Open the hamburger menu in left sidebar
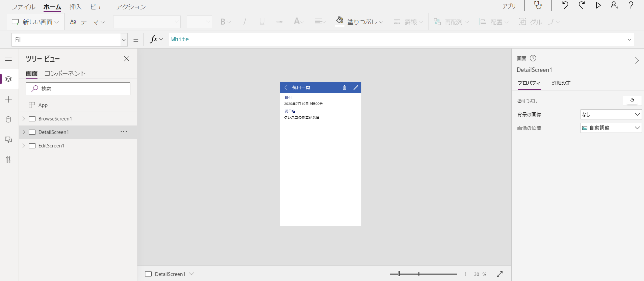The width and height of the screenshot is (644, 281). click(x=9, y=59)
